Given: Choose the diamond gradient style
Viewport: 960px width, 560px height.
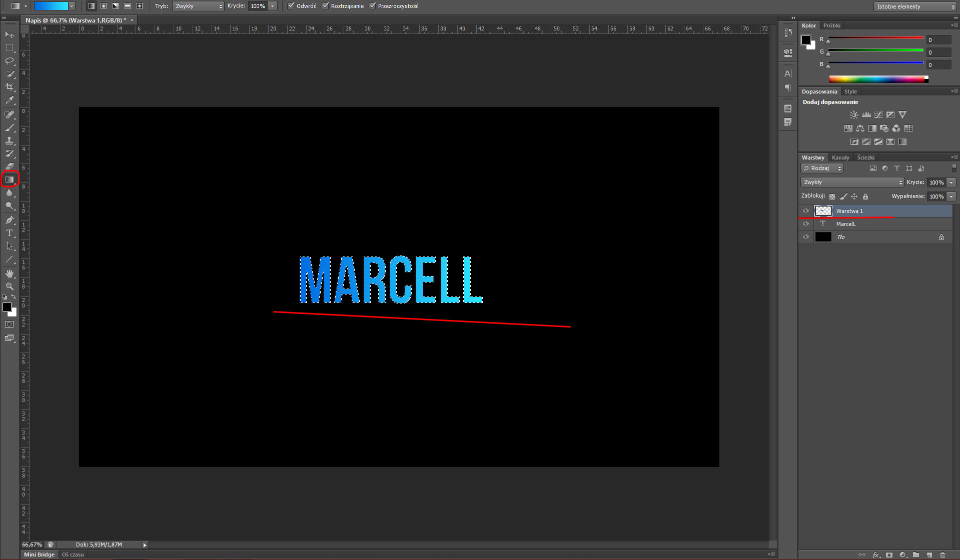Looking at the screenshot, I should [x=140, y=6].
